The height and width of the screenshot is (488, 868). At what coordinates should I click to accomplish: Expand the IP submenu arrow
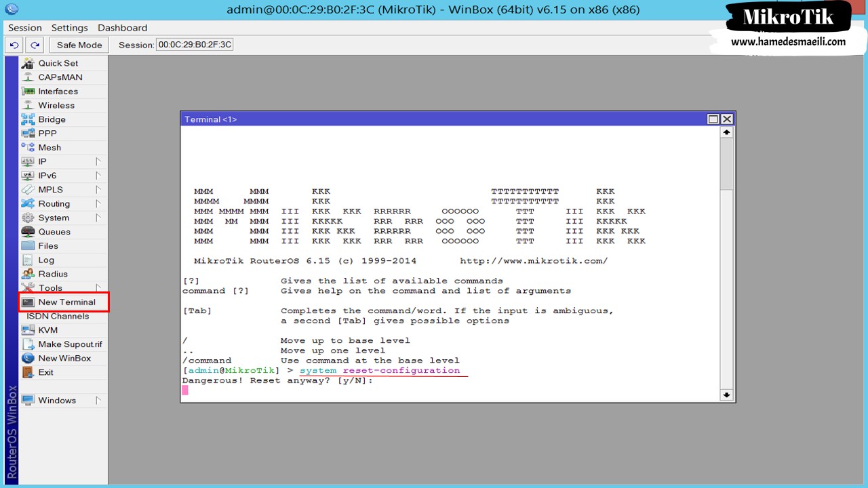(x=98, y=161)
